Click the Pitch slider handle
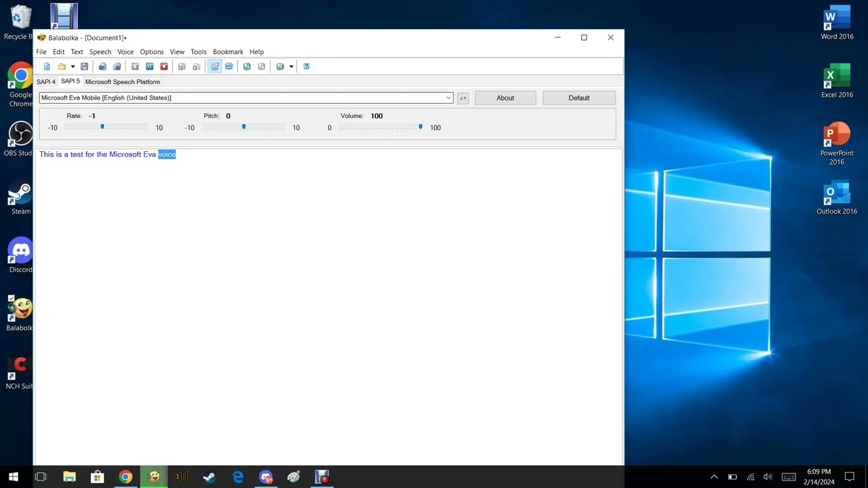868x488 pixels. coord(243,127)
